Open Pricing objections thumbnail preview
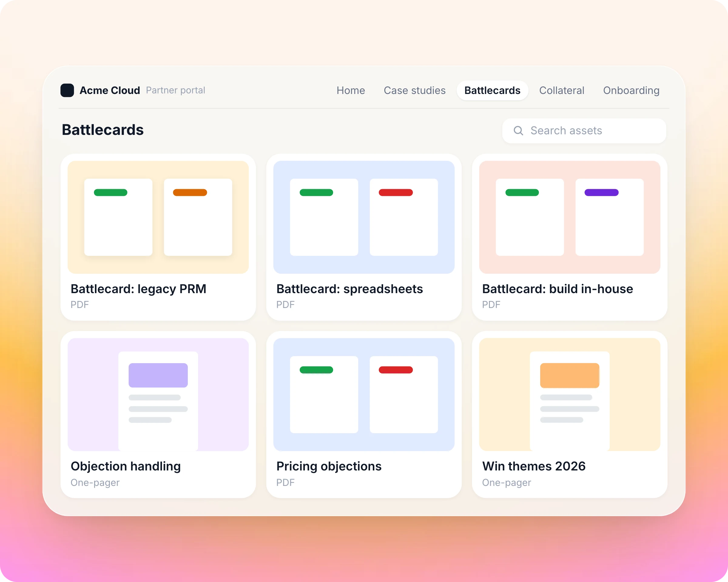 (364, 394)
